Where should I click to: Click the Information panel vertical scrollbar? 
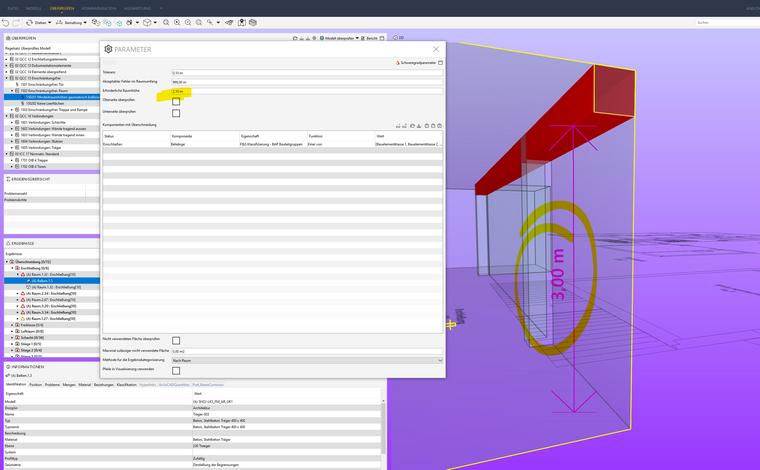(x=383, y=427)
